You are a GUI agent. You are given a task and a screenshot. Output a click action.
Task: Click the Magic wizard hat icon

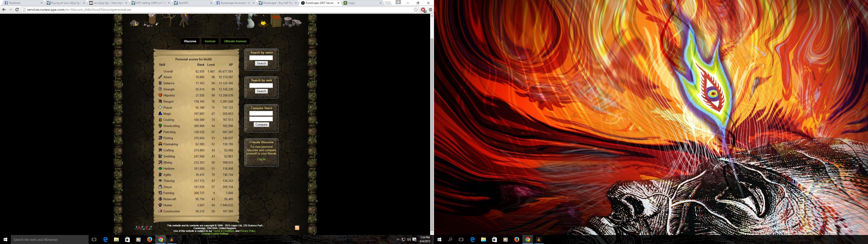[x=160, y=114]
